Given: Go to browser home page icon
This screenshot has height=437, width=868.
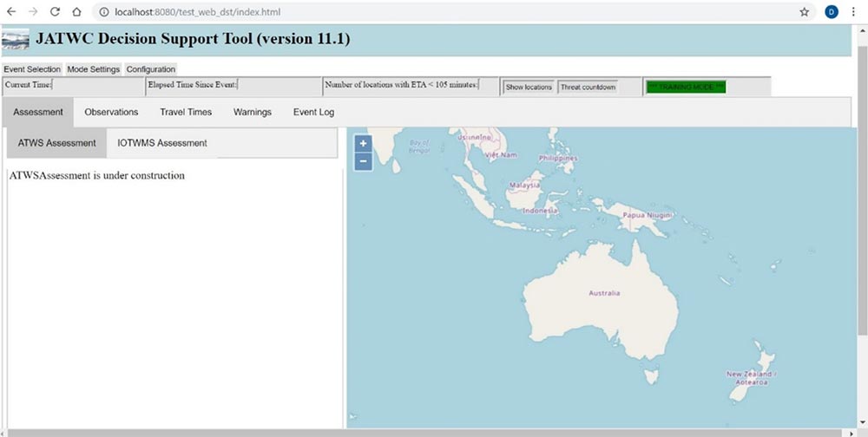Looking at the screenshot, I should (x=76, y=12).
